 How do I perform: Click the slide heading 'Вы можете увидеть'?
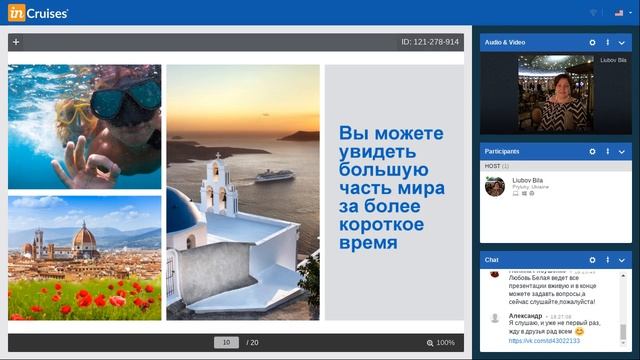[x=391, y=142]
